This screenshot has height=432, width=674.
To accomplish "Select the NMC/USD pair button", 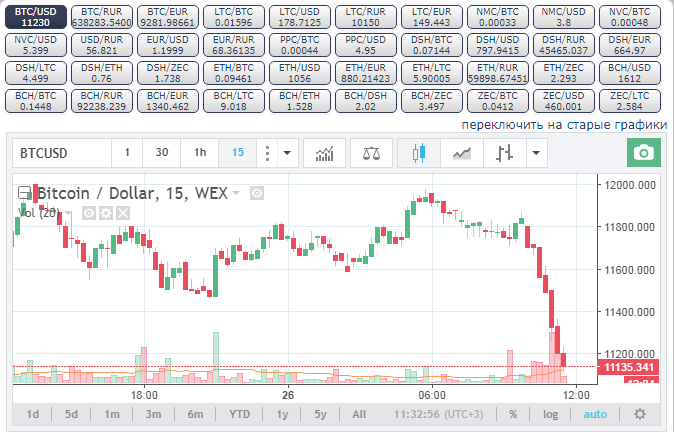I will (564, 17).
